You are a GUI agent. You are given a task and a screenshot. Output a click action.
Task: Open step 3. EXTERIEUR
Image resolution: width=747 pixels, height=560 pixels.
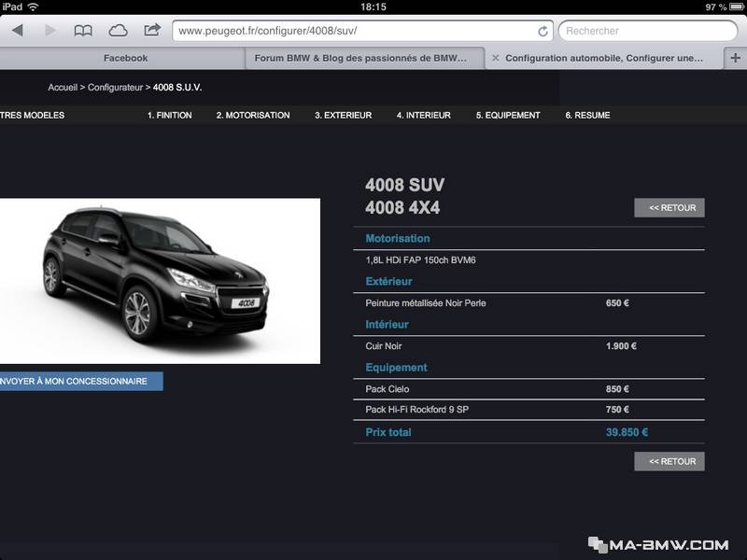pos(343,115)
